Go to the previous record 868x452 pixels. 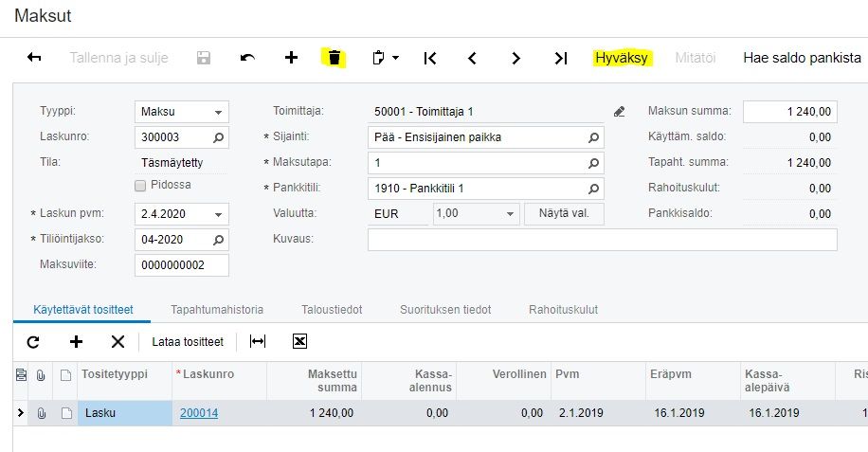click(x=472, y=58)
